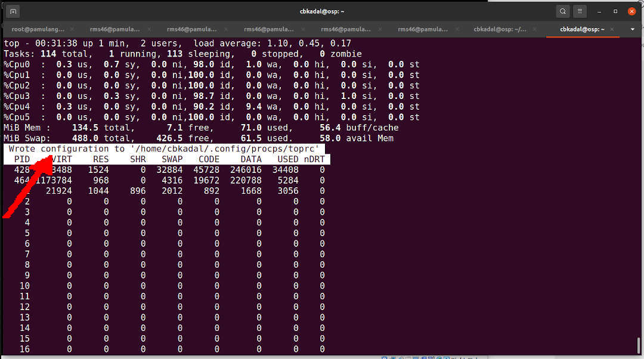The height and width of the screenshot is (359, 644).
Task: Open the terminal search (magnifier) button
Action: (563, 11)
